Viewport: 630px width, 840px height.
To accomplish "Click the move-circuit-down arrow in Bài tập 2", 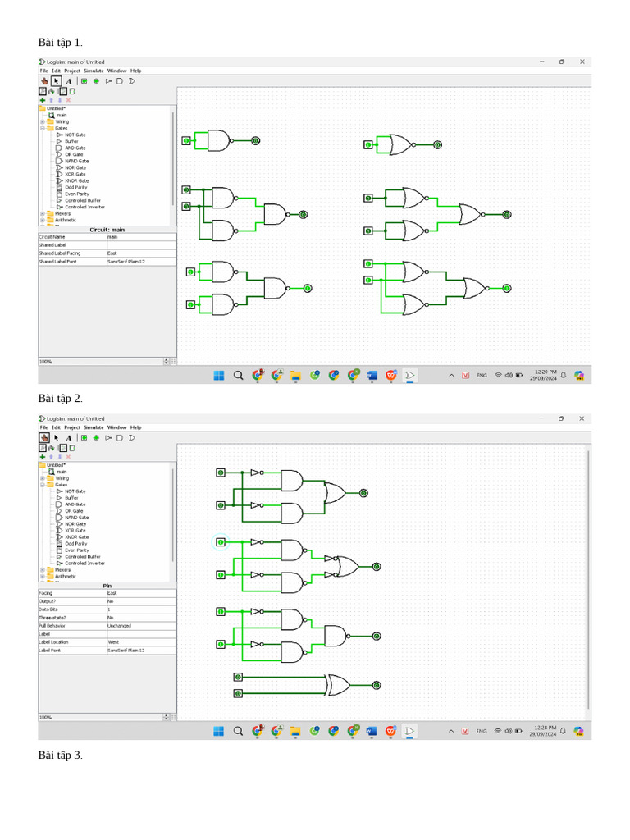I will 60,457.
